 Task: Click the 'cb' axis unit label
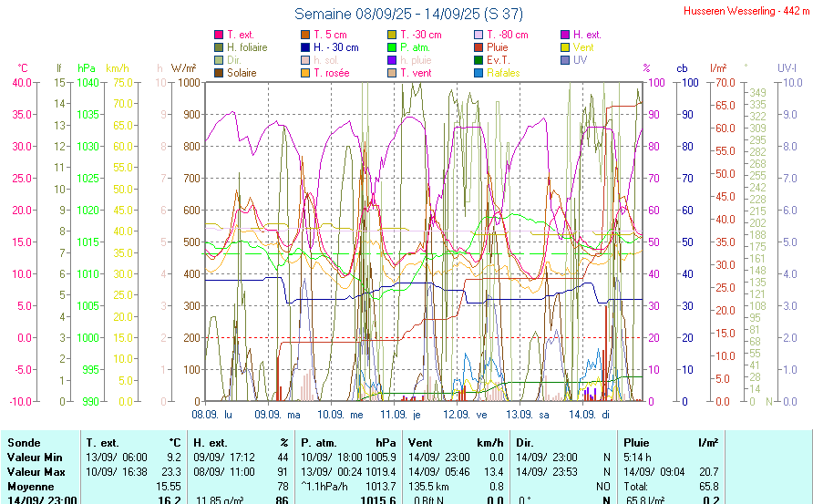coord(682,68)
